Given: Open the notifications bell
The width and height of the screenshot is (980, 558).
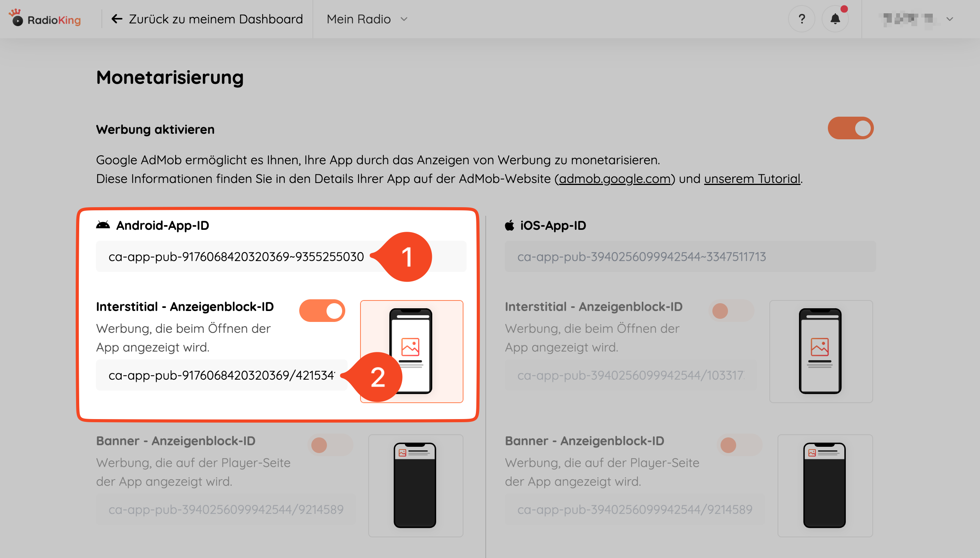Looking at the screenshot, I should (835, 19).
